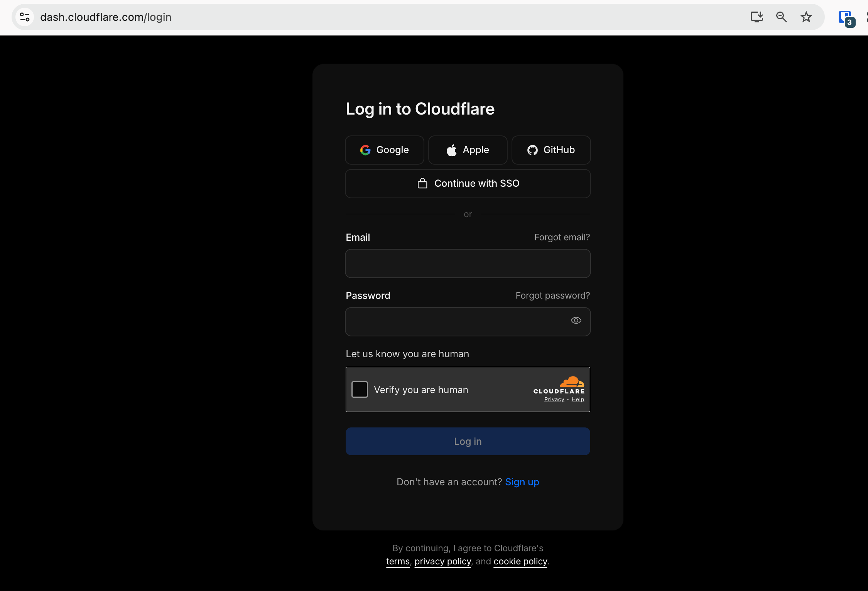Open the terms link
The width and height of the screenshot is (868, 591).
point(398,561)
